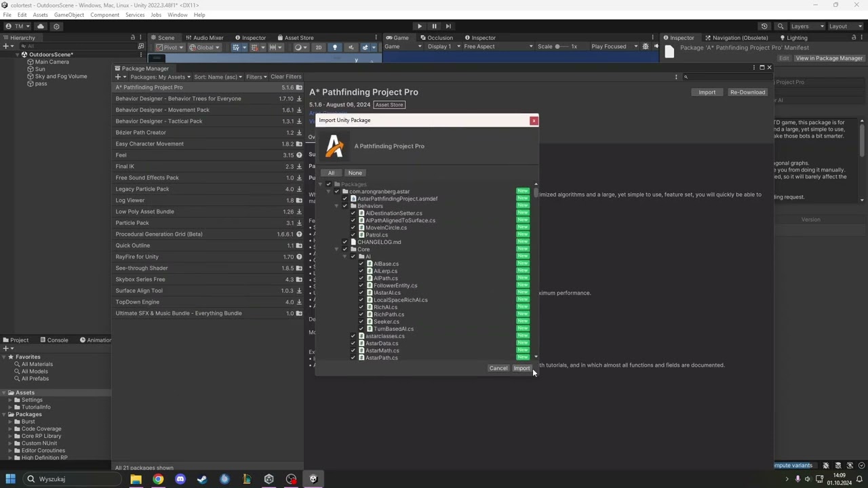Click the draw mode sphere icon
The height and width of the screenshot is (488, 868).
(298, 47)
